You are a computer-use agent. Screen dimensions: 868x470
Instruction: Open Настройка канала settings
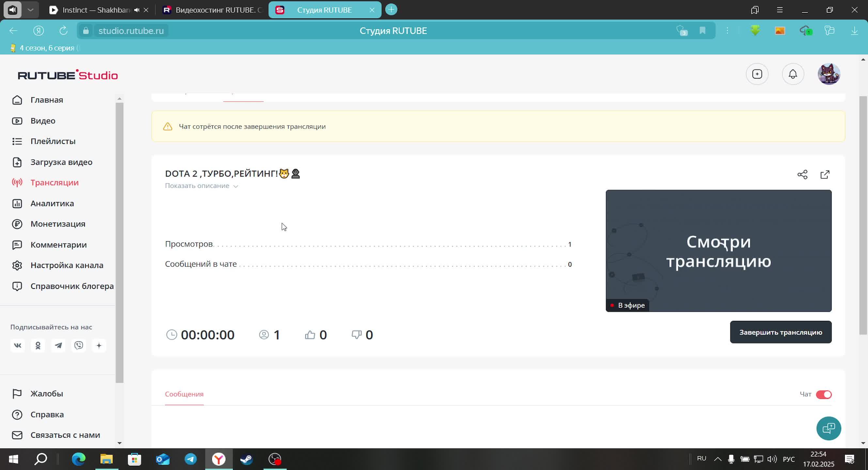tap(58, 265)
